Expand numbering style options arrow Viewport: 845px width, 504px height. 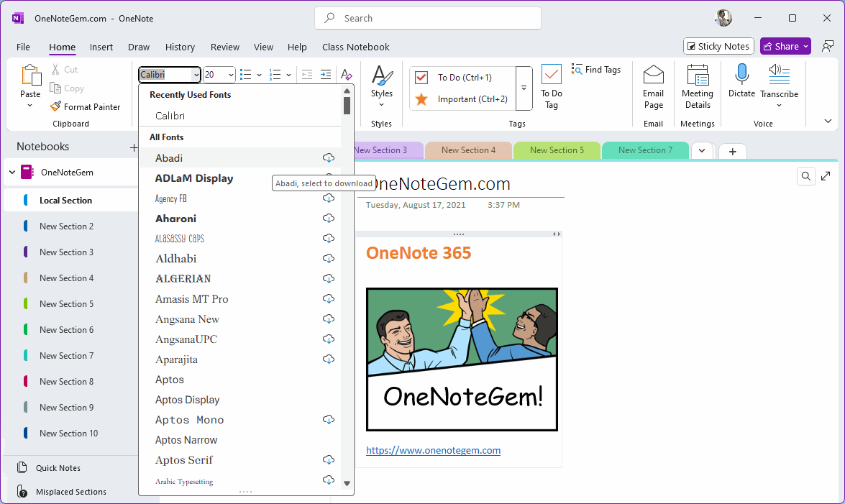289,75
